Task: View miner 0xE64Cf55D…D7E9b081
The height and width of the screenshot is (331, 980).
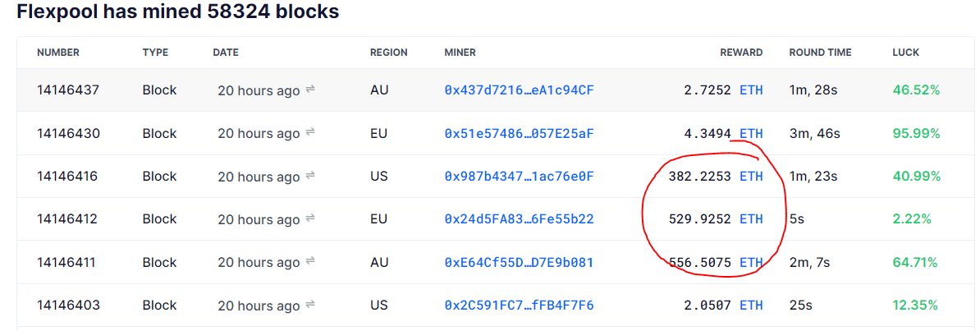Action: (x=519, y=262)
